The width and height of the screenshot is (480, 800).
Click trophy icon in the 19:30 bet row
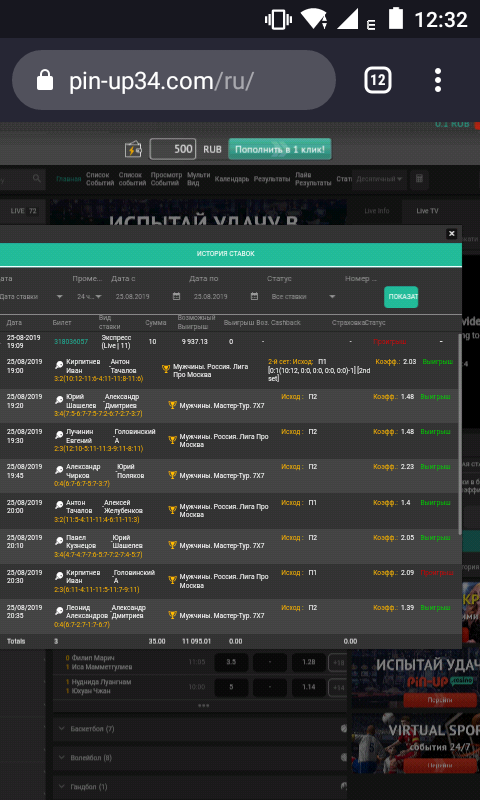172,440
